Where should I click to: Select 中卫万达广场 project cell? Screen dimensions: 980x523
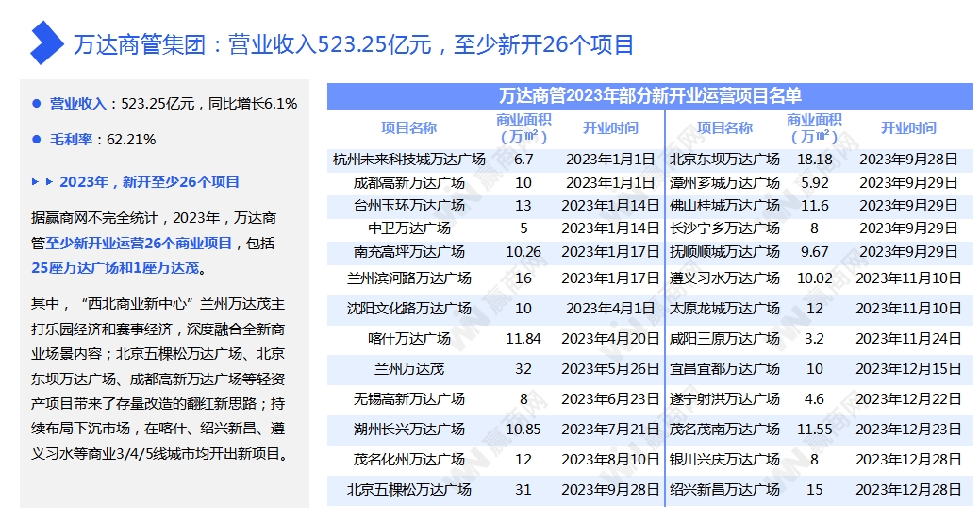(x=409, y=228)
